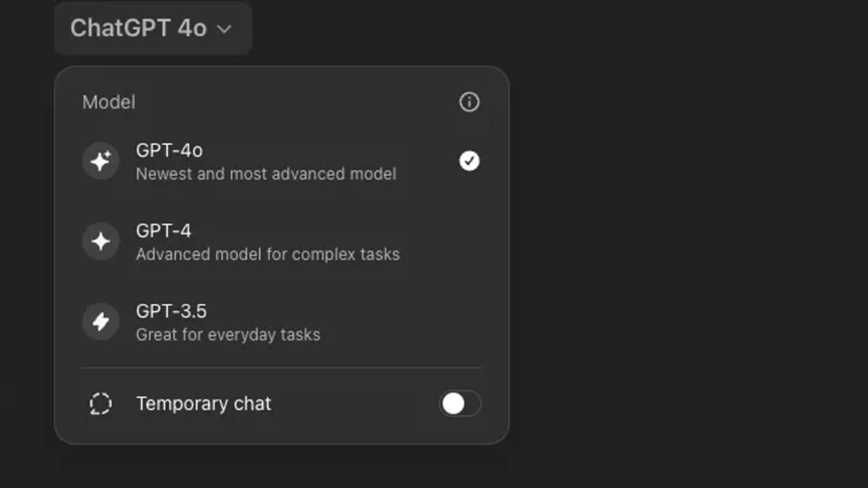Click the "Advanced model for complex tasks" text
The height and width of the screenshot is (488, 868).
coord(268,254)
